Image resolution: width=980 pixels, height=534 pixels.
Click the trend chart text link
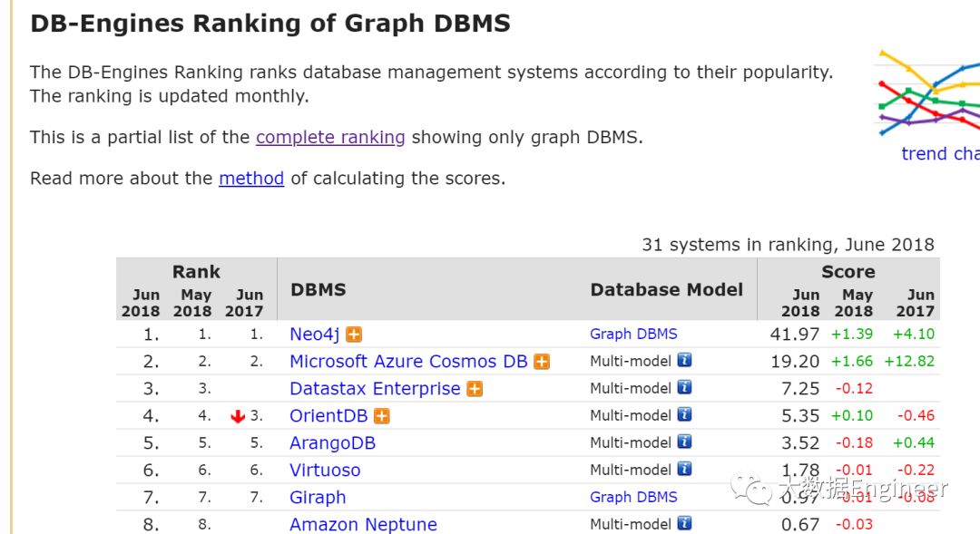coord(939,154)
